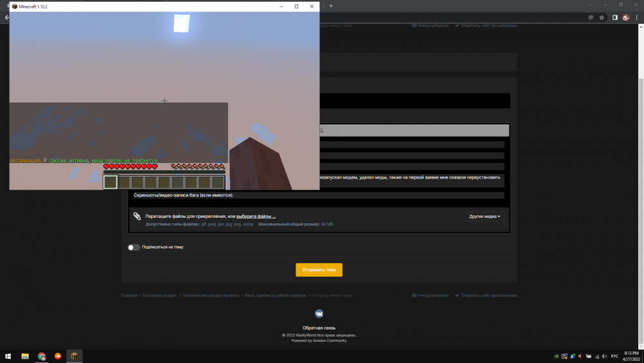Screen dimensions: 644x363
Task: Click the Отправить тему button
Action: tap(319, 270)
